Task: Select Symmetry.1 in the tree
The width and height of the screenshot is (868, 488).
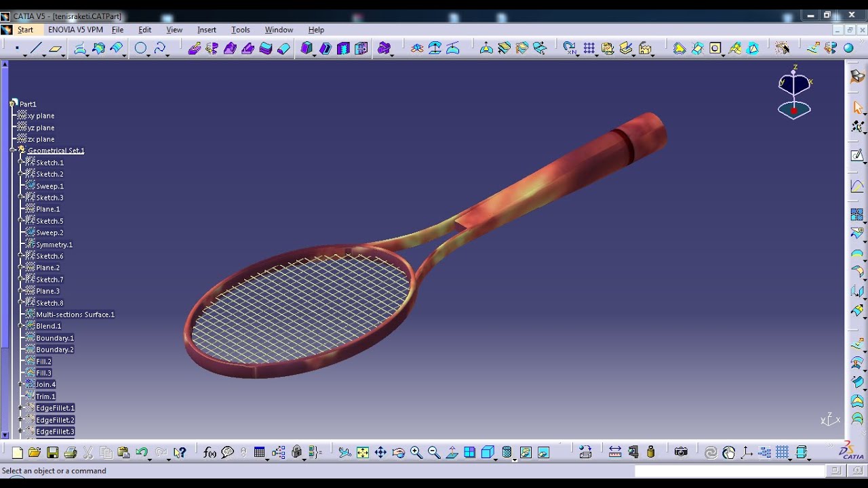Action: (x=54, y=245)
